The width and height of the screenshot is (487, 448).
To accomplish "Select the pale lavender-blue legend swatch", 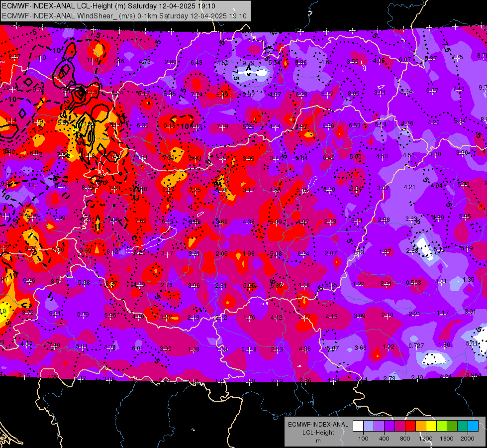I will [x=369, y=426].
